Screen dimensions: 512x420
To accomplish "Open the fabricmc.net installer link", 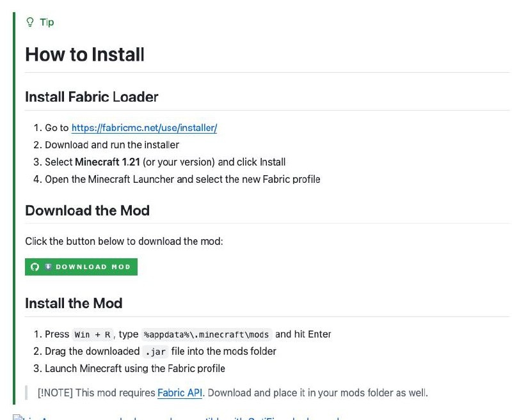I will point(144,127).
